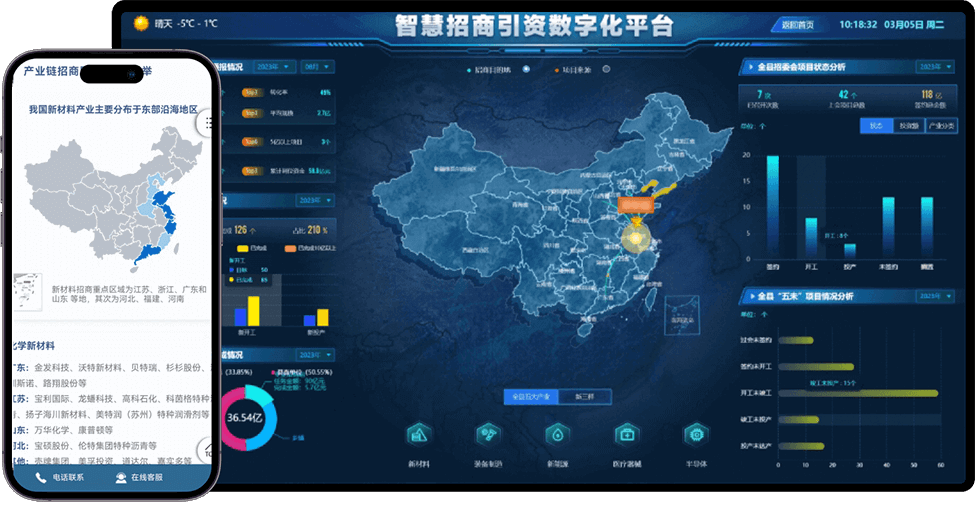Viewport: 975px width, 521px height.
Task: Tap the online customer service icon
Action: [x=121, y=478]
